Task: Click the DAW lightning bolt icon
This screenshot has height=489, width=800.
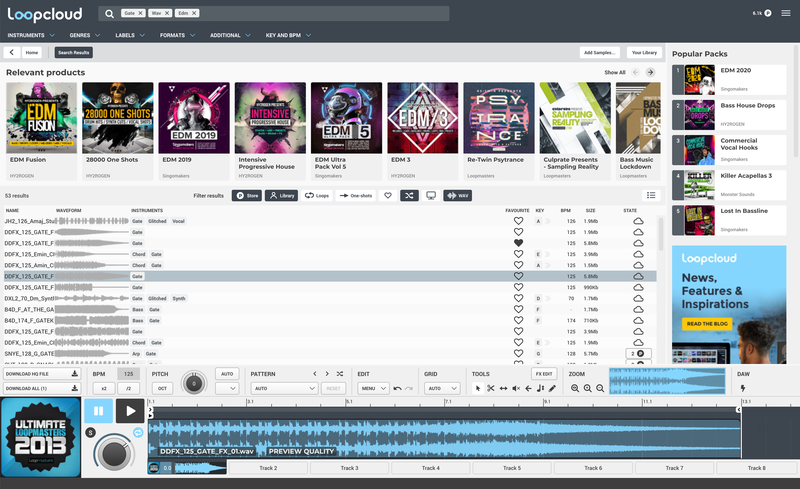Action: coord(743,388)
